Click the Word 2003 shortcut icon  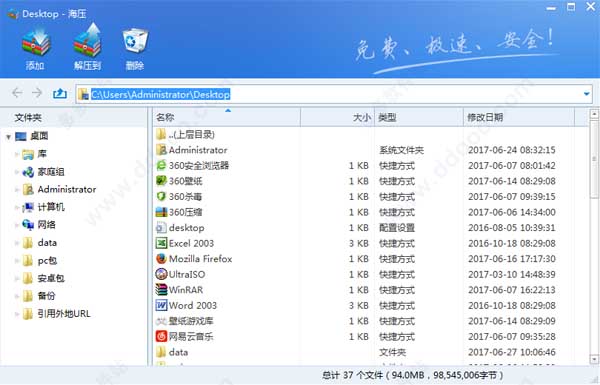[161, 305]
